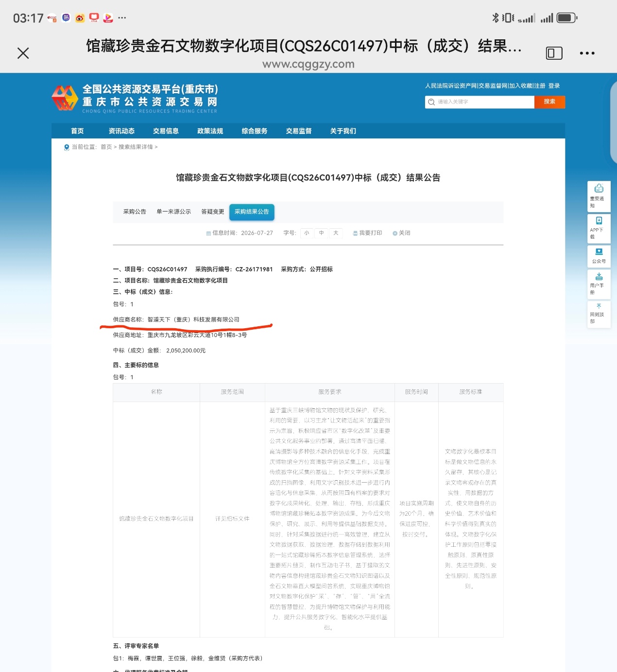
Task: Click the 服务范围 table header
Action: pyautogui.click(x=232, y=392)
